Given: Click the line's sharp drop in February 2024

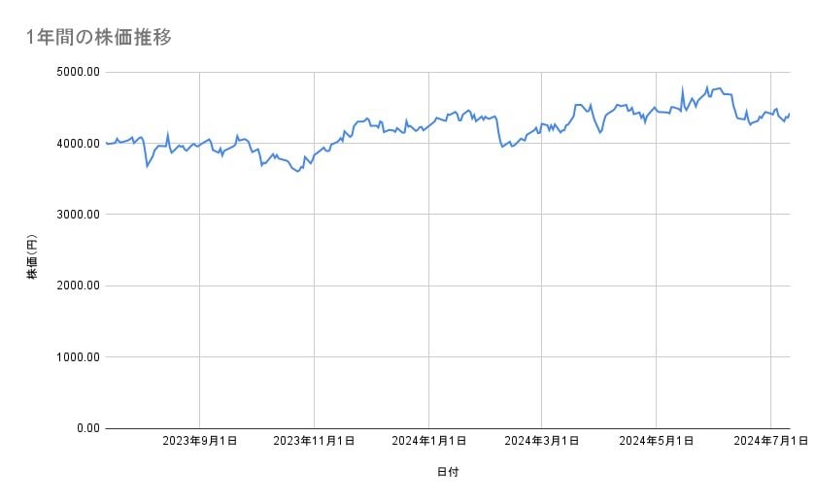Looking at the screenshot, I should [x=499, y=136].
